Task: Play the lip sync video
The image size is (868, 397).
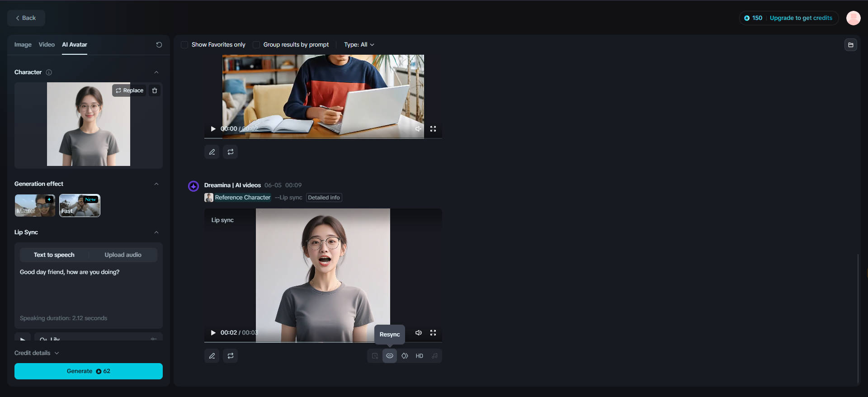Action: 213,333
